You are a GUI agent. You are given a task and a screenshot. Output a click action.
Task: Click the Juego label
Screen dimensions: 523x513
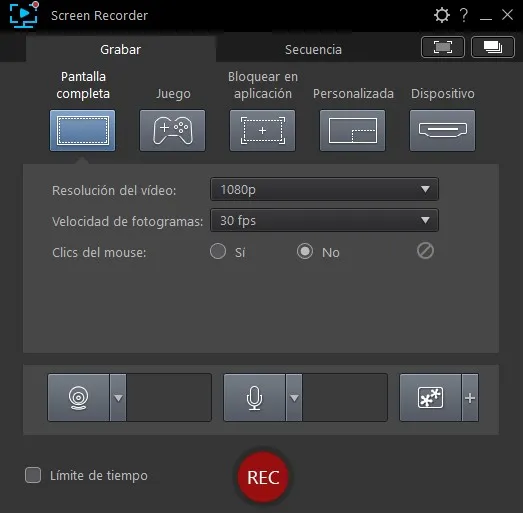coord(173,93)
